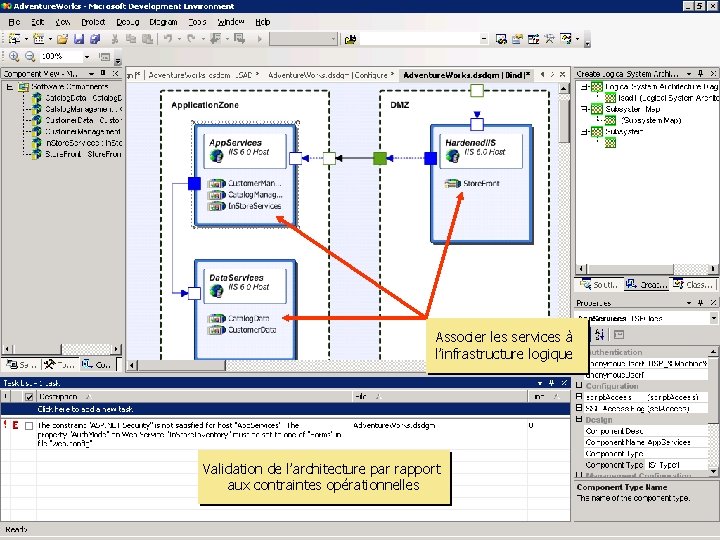Open the solution configuration dropdown
The image size is (720, 540).
[x=333, y=39]
